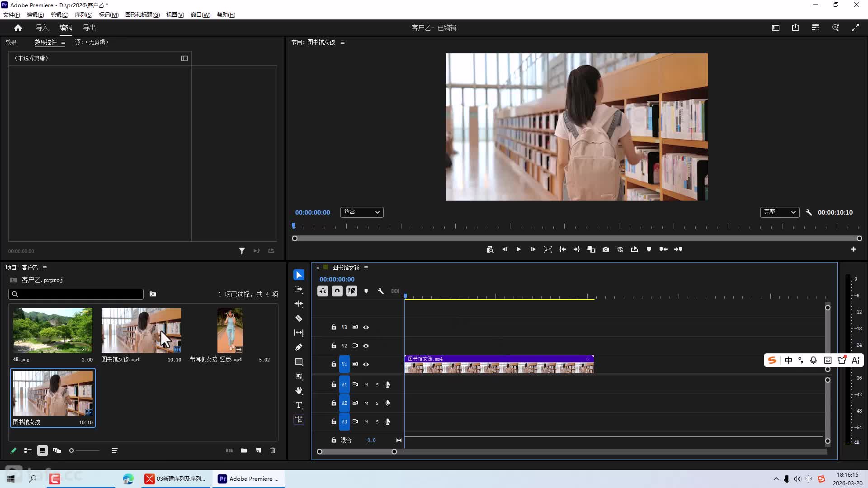Viewport: 868px width, 488px height.
Task: Open Project panel menu
Action: (45, 267)
